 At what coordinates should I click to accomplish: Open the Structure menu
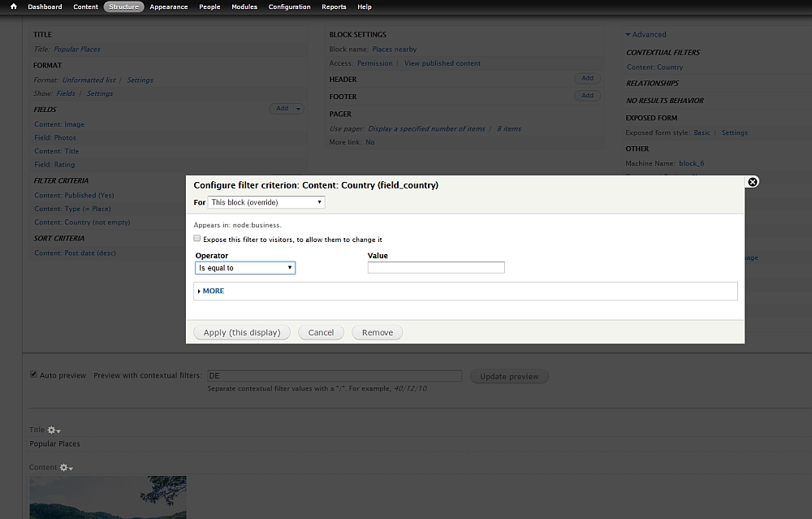click(x=123, y=6)
